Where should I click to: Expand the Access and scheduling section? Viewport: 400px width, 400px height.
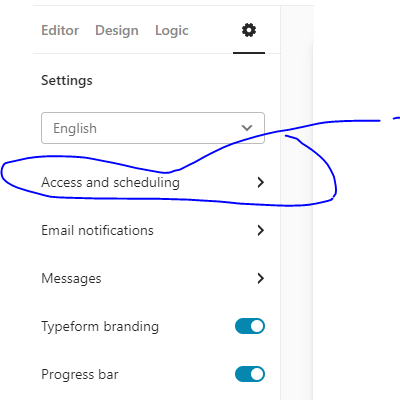pyautogui.click(x=153, y=182)
